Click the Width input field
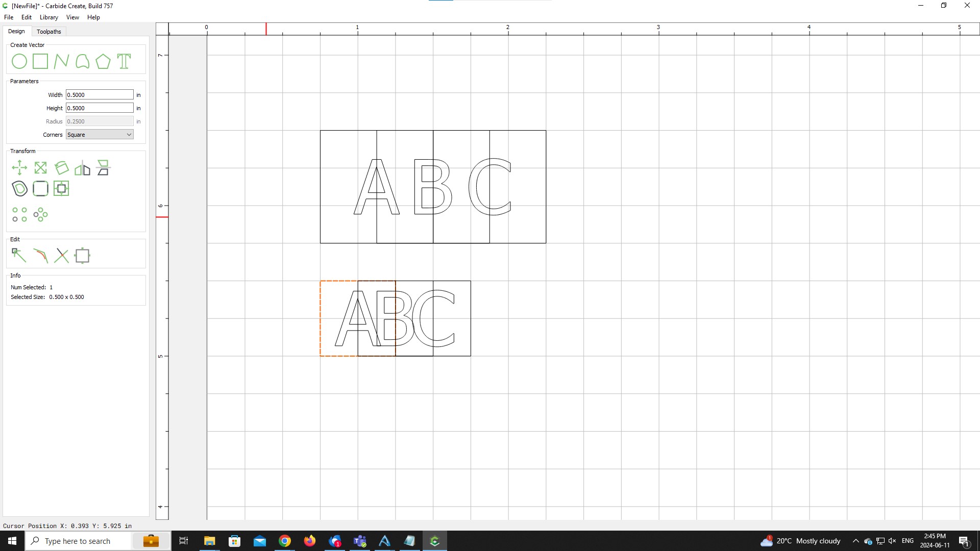Image resolution: width=980 pixels, height=551 pixels. click(100, 95)
